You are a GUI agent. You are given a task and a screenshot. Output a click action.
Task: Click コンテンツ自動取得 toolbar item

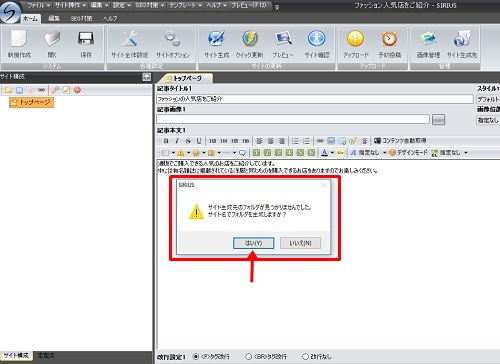pyautogui.click(x=400, y=141)
